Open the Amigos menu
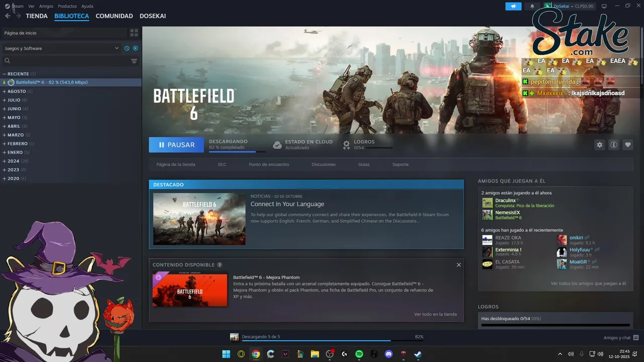The width and height of the screenshot is (644, 362). coord(46,6)
